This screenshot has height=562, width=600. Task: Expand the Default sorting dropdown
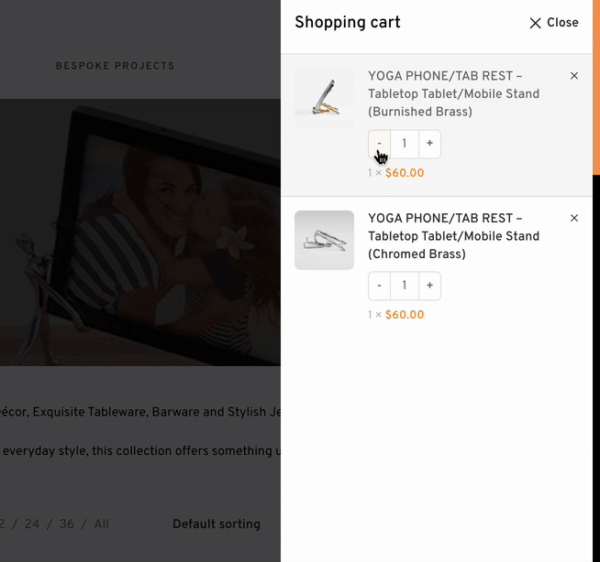coord(216,524)
